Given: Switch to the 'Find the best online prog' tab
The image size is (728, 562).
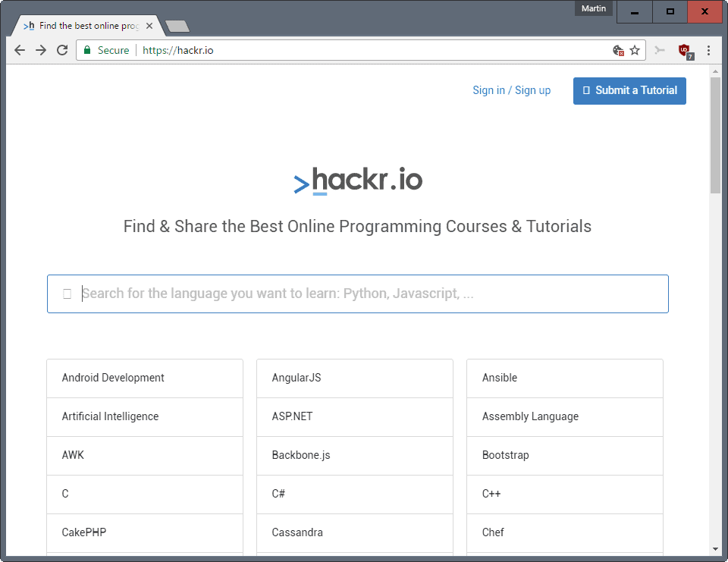Looking at the screenshot, I should (x=83, y=24).
